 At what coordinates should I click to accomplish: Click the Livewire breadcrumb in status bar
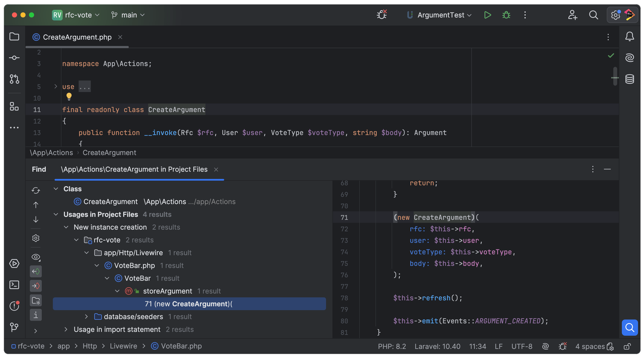tap(124, 346)
